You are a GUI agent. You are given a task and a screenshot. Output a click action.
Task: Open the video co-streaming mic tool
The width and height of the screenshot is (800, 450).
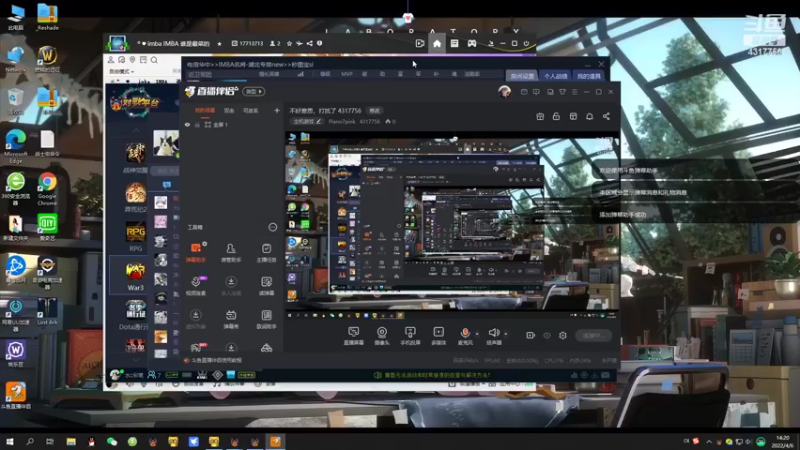pyautogui.click(x=196, y=285)
